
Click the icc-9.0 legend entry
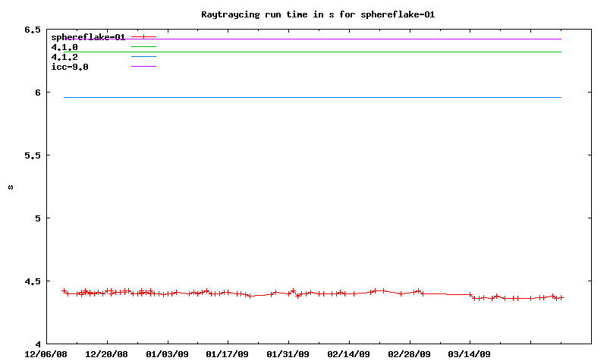click(x=70, y=67)
